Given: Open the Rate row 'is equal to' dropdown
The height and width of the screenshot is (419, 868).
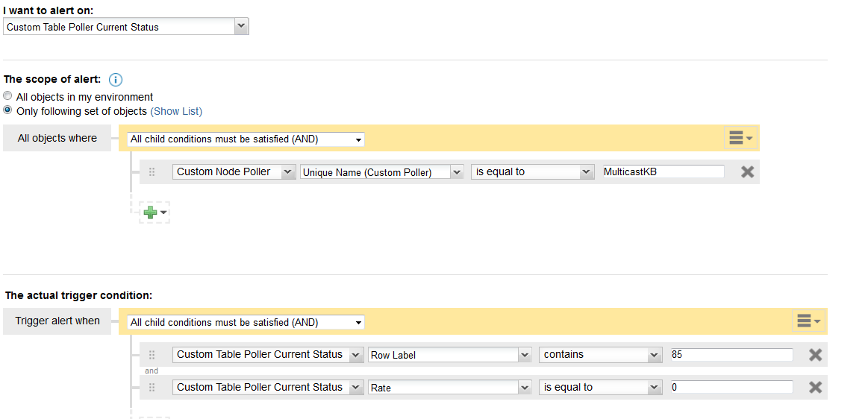Looking at the screenshot, I should click(x=601, y=388).
